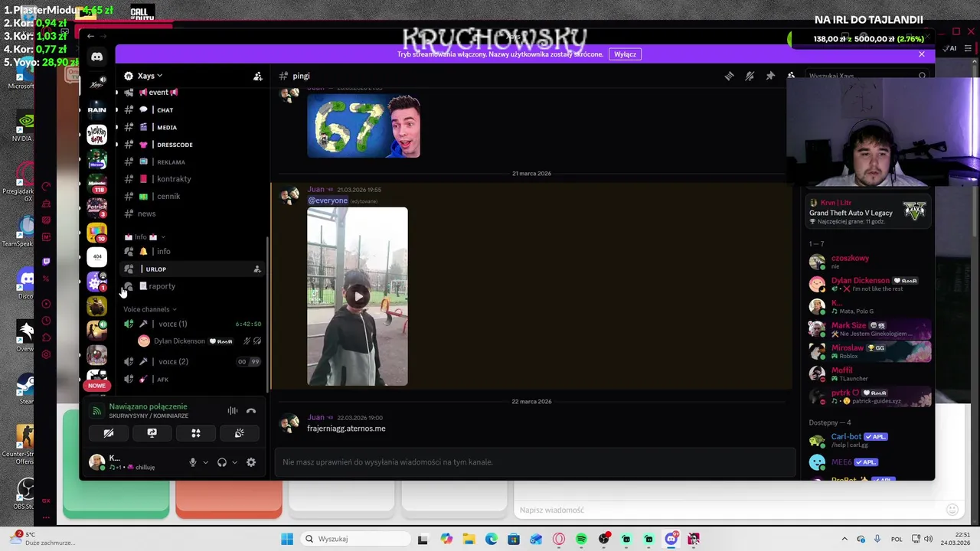The height and width of the screenshot is (551, 980).
Task: Open the threads icon in channel header
Action: 729,76
